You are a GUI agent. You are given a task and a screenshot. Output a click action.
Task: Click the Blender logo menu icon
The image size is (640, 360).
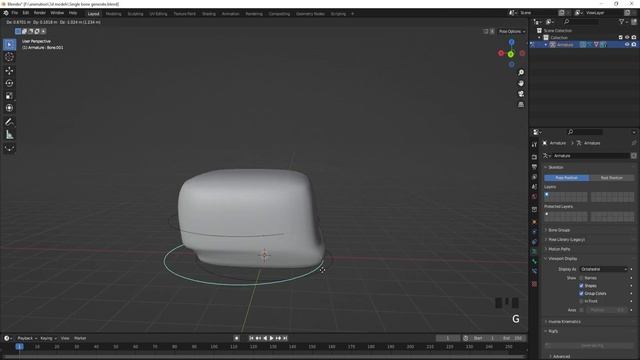[6, 13]
